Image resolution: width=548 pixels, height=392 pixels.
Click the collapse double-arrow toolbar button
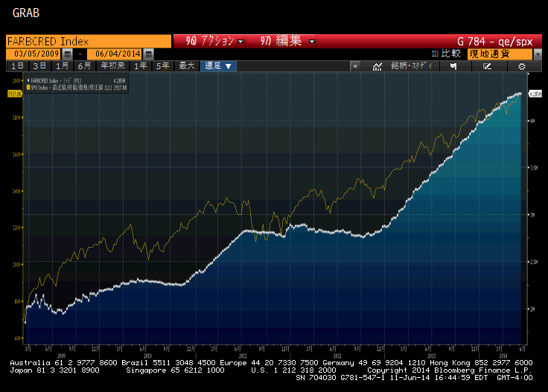point(355,66)
